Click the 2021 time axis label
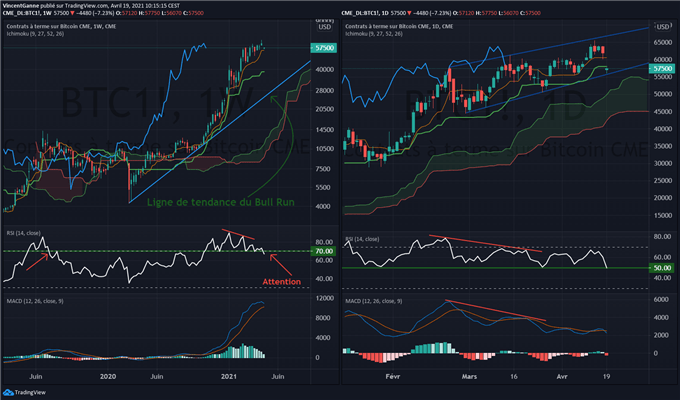Image resolution: width=680 pixels, height=400 pixels. [x=229, y=376]
